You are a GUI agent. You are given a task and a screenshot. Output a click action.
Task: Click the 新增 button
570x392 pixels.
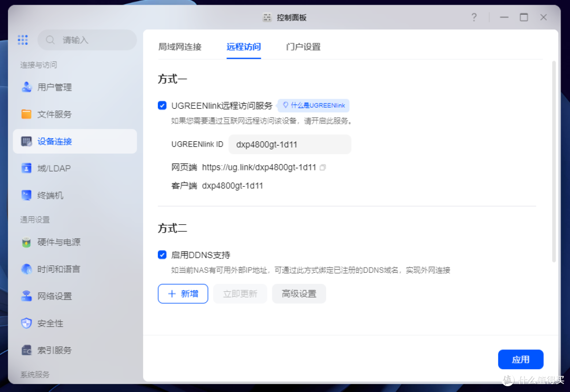click(183, 293)
